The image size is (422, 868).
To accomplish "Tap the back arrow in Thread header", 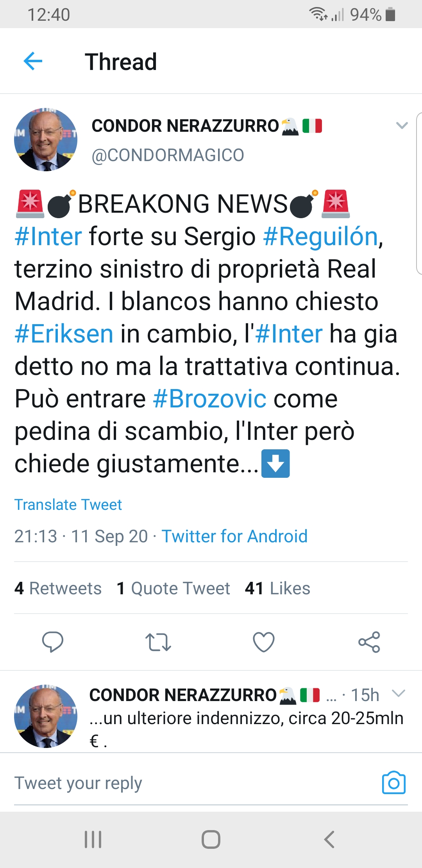I will pyautogui.click(x=33, y=61).
